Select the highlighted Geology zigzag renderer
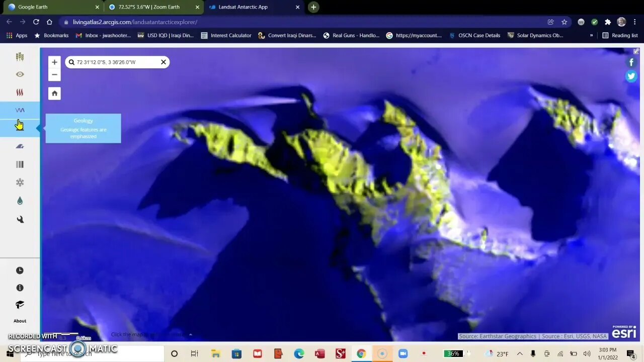The width and height of the screenshot is (644, 362). [x=20, y=110]
